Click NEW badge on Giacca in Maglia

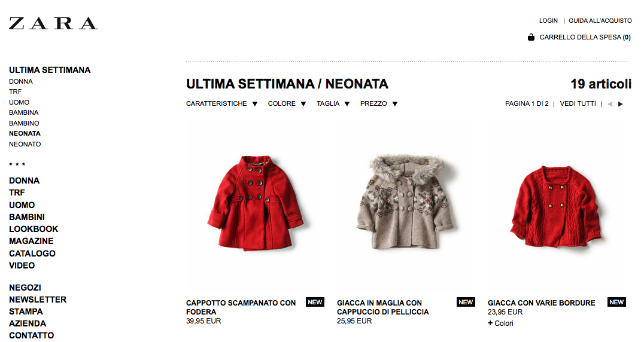click(x=466, y=302)
